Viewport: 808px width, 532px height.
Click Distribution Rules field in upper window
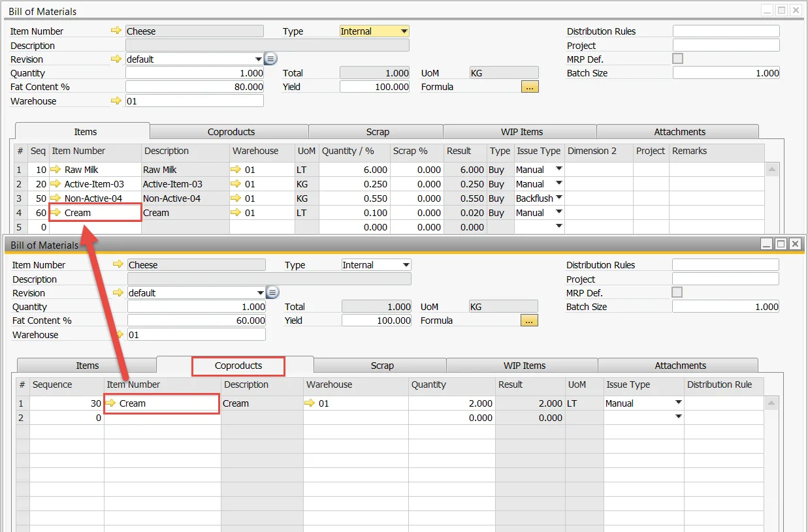click(x=726, y=31)
